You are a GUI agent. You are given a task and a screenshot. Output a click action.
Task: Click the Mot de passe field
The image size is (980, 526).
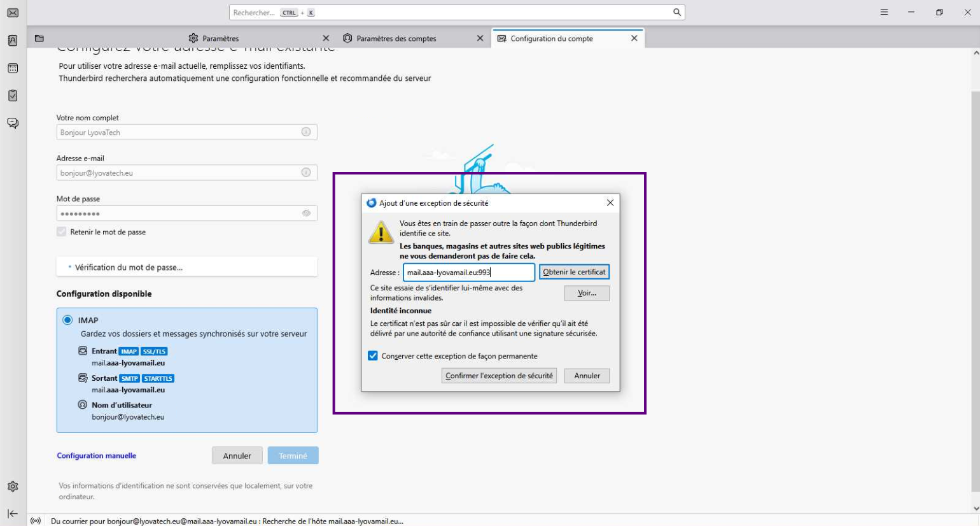186,213
